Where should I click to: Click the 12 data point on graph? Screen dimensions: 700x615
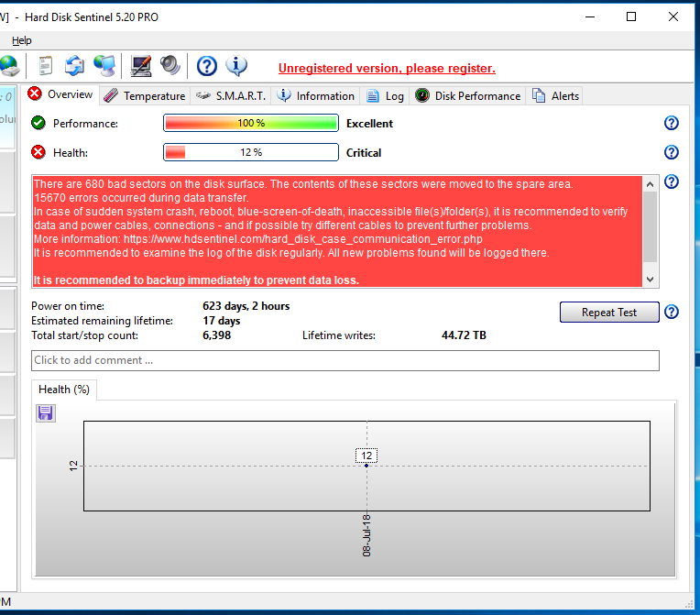pyautogui.click(x=366, y=466)
